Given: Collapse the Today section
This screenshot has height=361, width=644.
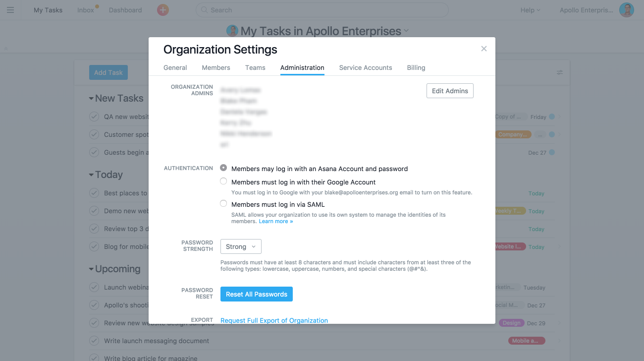Looking at the screenshot, I should tap(91, 175).
